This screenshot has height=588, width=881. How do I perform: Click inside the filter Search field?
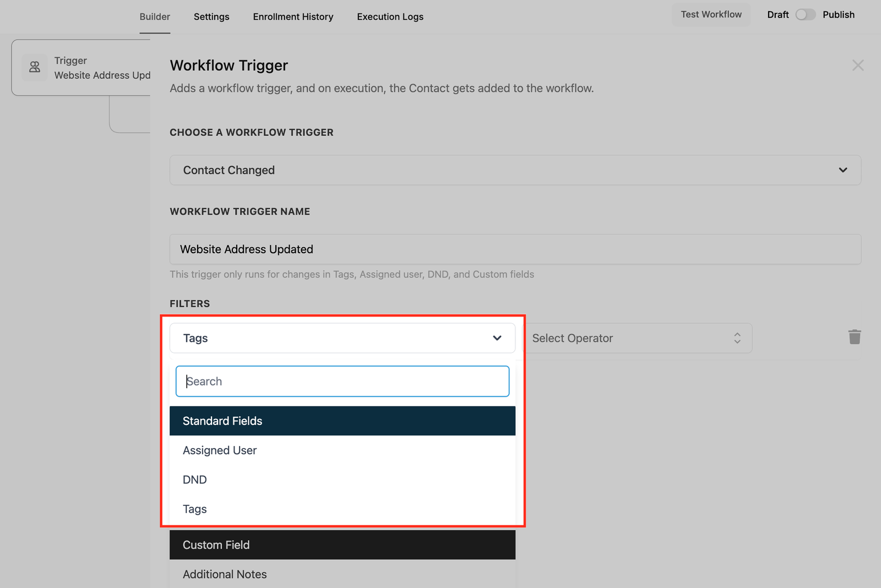342,381
